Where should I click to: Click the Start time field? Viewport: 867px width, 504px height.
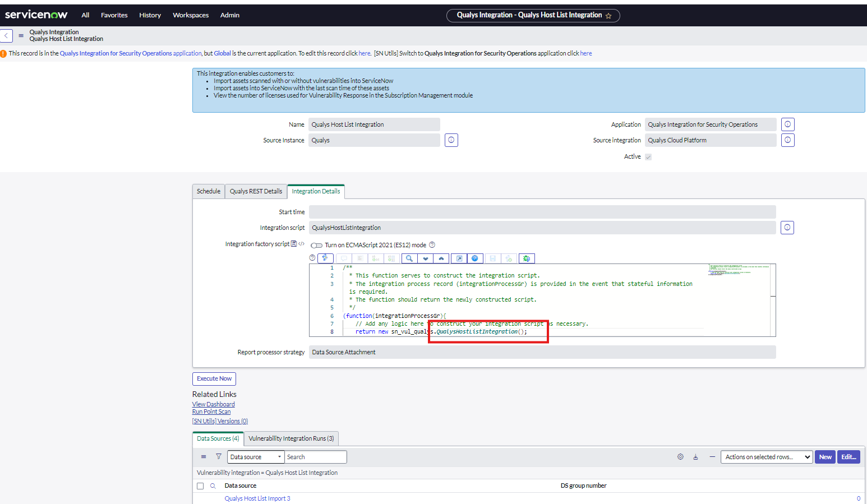click(542, 212)
